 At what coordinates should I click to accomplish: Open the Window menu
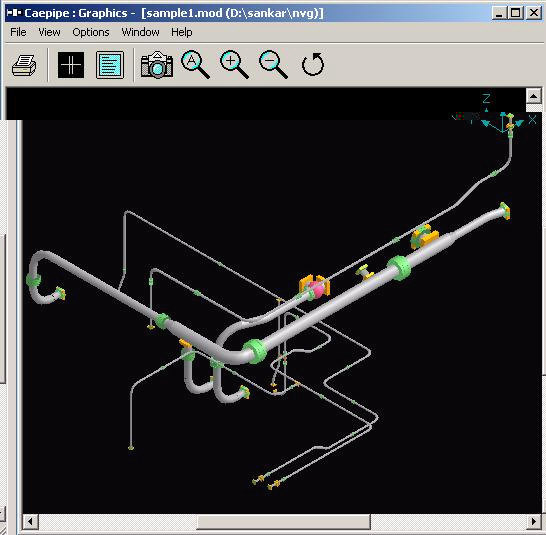pyautogui.click(x=140, y=32)
